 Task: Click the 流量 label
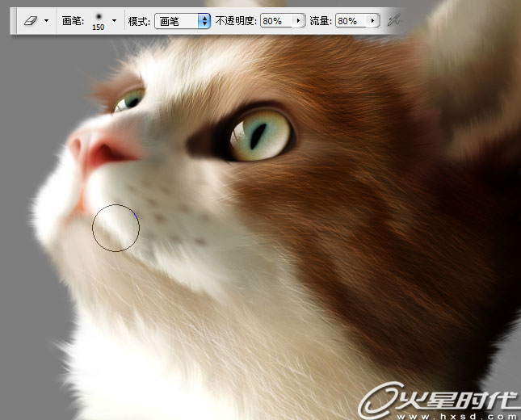point(321,21)
